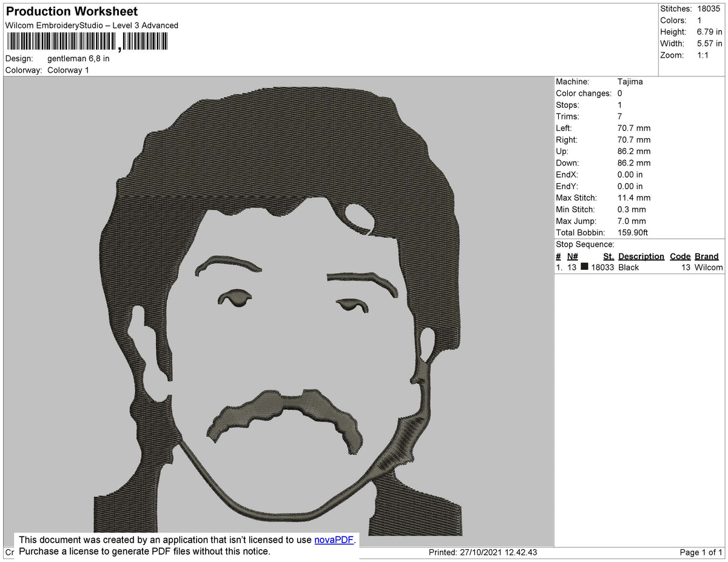Click the Brand column header
728x562 pixels.
pos(707,256)
